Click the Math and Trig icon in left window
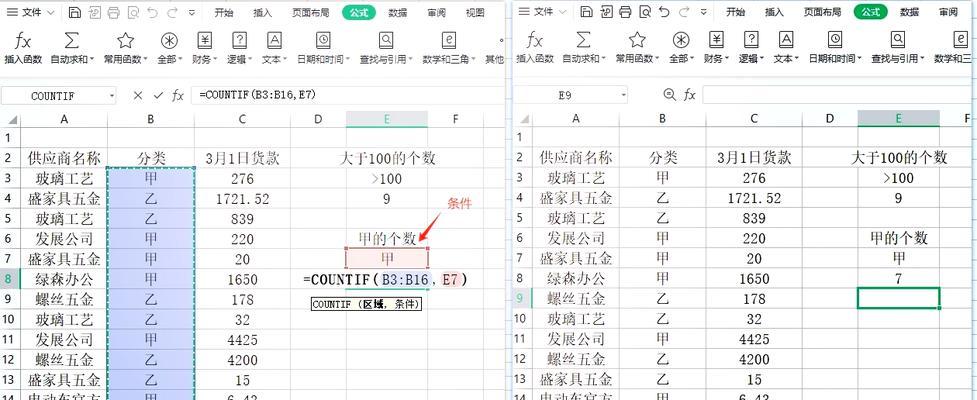Screen dimensions: 977x400 click(449, 41)
